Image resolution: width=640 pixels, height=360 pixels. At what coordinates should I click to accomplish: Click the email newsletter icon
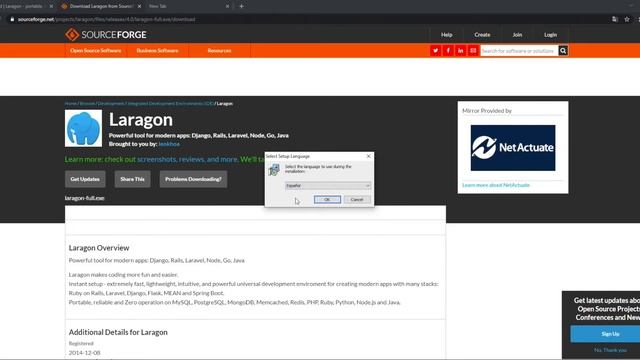[473, 51]
